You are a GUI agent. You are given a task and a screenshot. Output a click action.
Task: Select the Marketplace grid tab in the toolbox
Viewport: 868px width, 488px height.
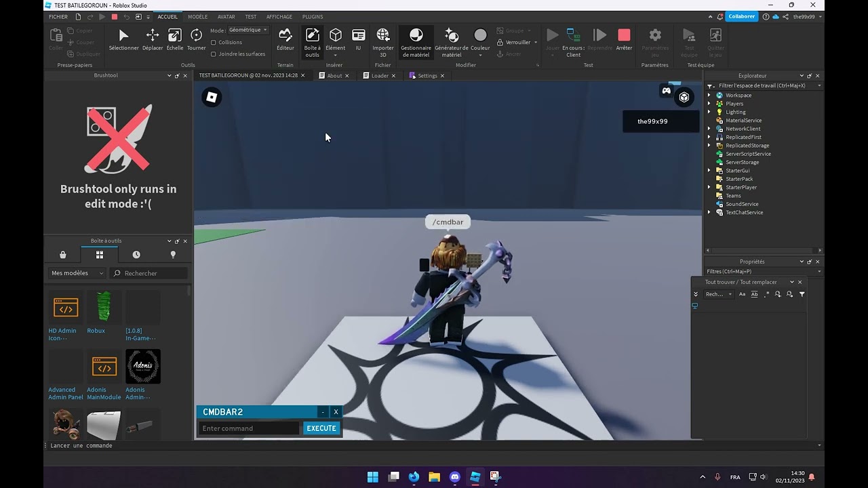click(x=100, y=255)
